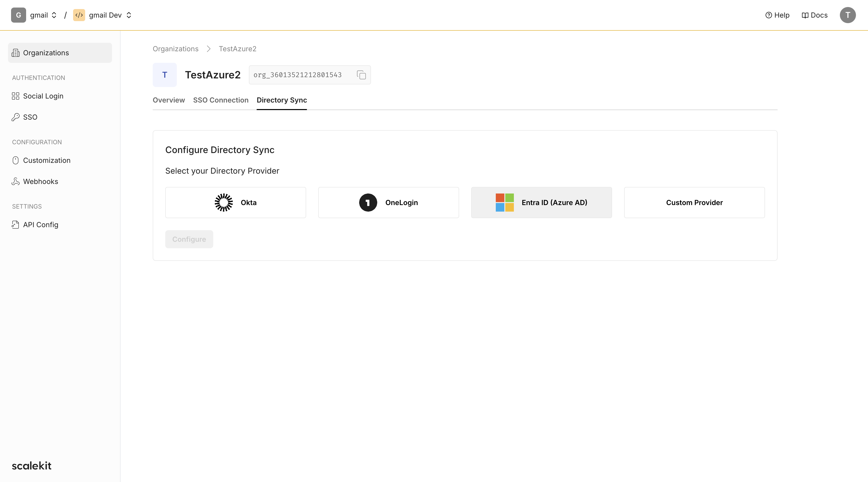The width and height of the screenshot is (868, 482).
Task: Click the TestAzure2 organization title
Action: pos(213,75)
